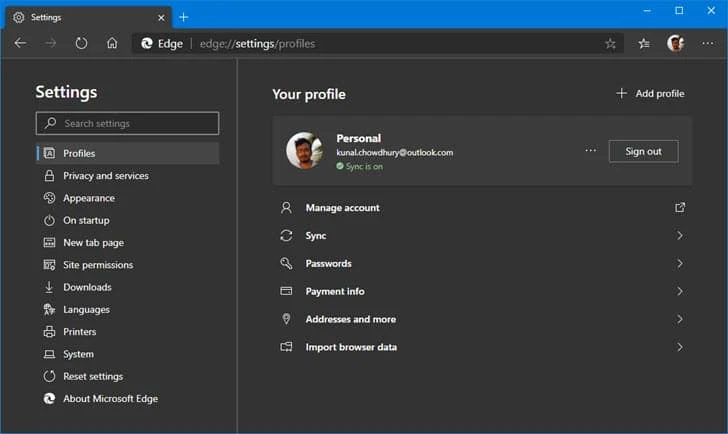Image resolution: width=728 pixels, height=434 pixels.
Task: Click the Downloads arrow icon
Action: click(x=49, y=287)
